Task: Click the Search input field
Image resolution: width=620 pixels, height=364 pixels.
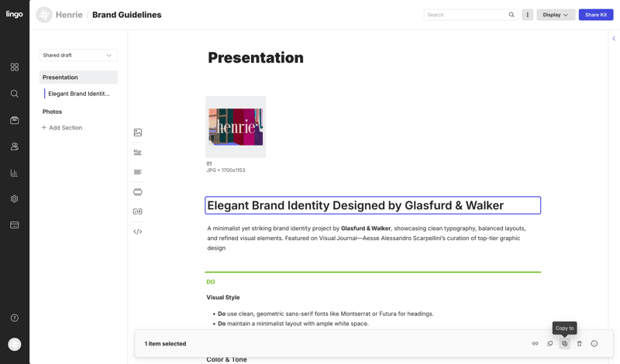Action: pos(465,15)
